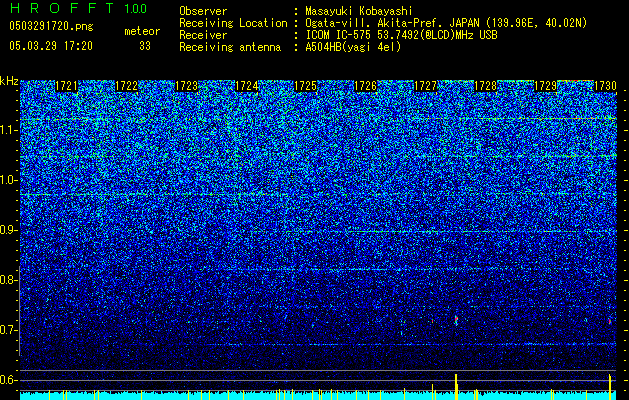The height and width of the screenshot is (400, 629).
Task: Click the red meteor echo near 1730
Action: tap(610, 321)
